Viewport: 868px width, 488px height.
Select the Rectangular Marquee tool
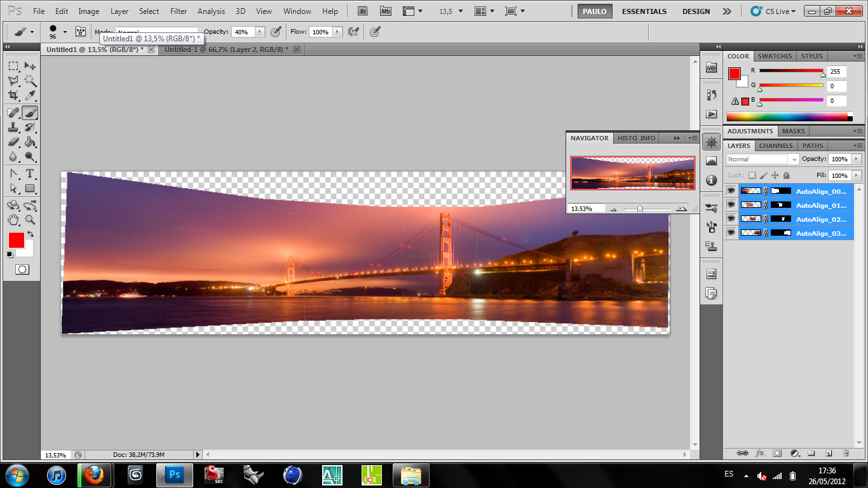(x=13, y=66)
